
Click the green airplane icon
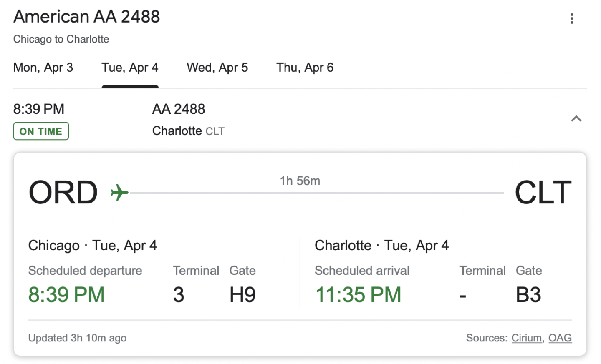[x=119, y=193]
